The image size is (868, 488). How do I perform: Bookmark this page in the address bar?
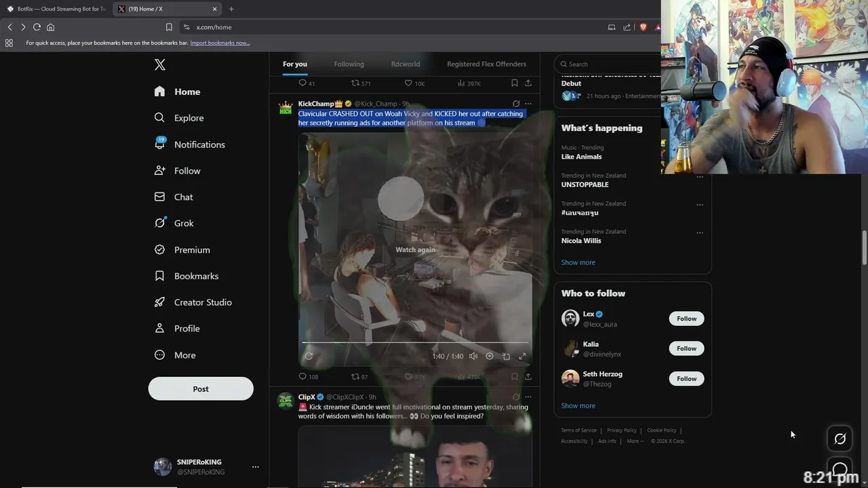point(169,27)
